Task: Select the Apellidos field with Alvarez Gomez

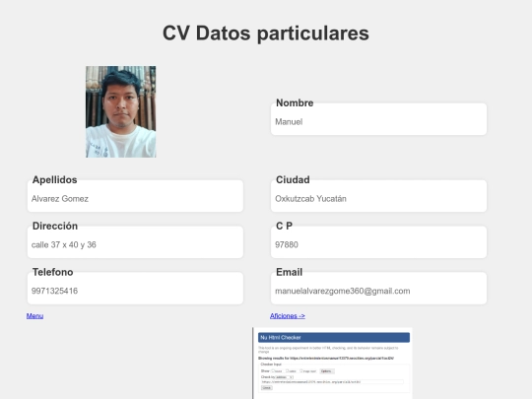Action: tap(135, 196)
